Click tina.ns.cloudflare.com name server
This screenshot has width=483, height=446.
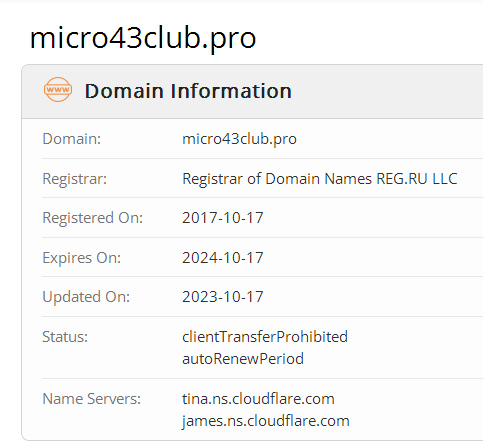click(258, 399)
